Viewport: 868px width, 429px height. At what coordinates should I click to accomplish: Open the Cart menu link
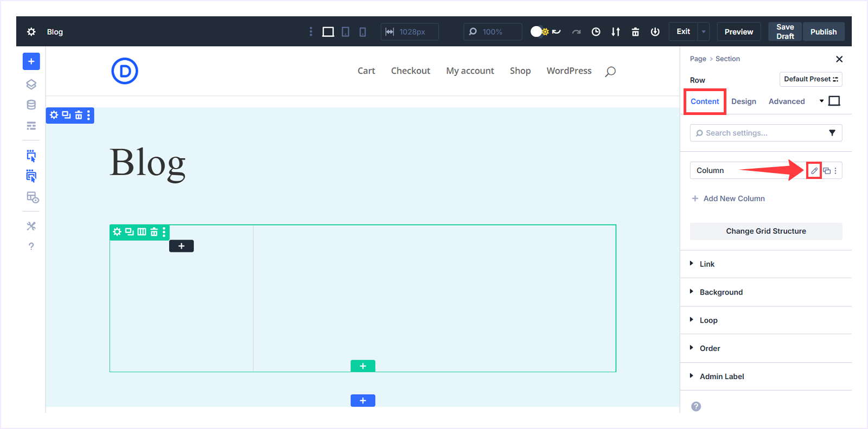pyautogui.click(x=366, y=71)
